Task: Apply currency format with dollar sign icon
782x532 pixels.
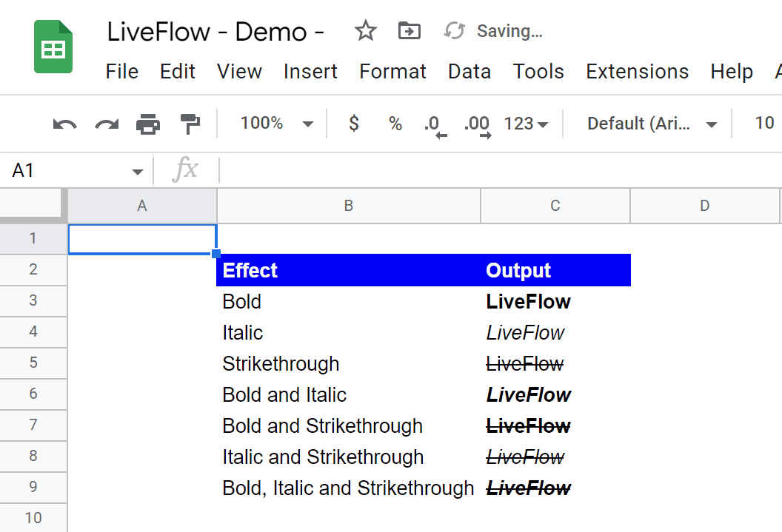Action: [353, 124]
